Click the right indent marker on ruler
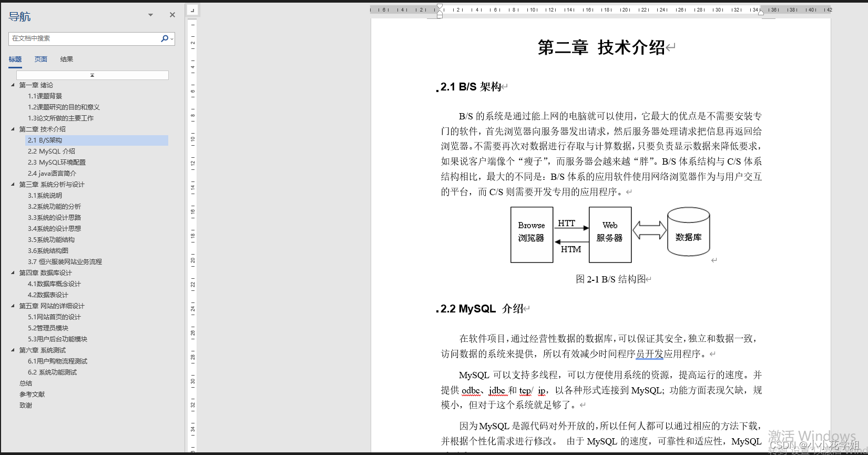 coord(761,12)
